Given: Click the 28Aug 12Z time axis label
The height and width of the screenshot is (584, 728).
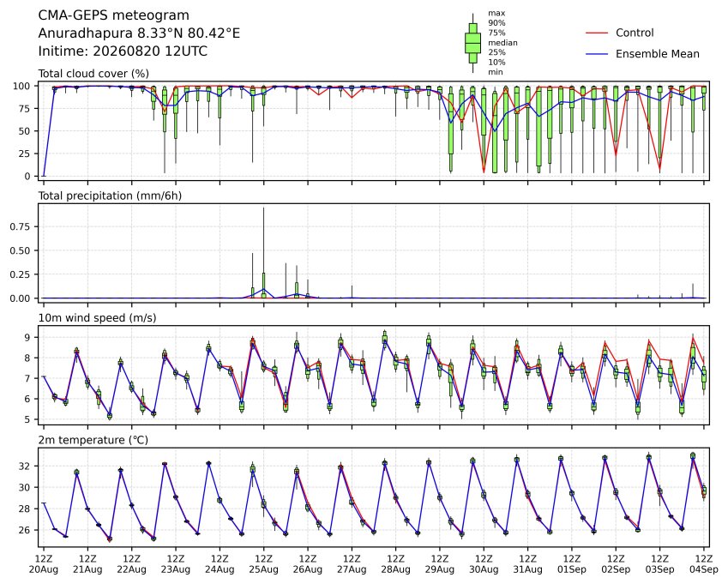Looking at the screenshot, I should 395,563.
